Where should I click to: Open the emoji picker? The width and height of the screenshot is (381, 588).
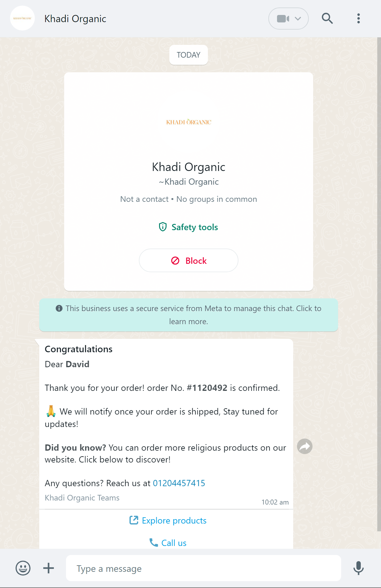pyautogui.click(x=23, y=568)
